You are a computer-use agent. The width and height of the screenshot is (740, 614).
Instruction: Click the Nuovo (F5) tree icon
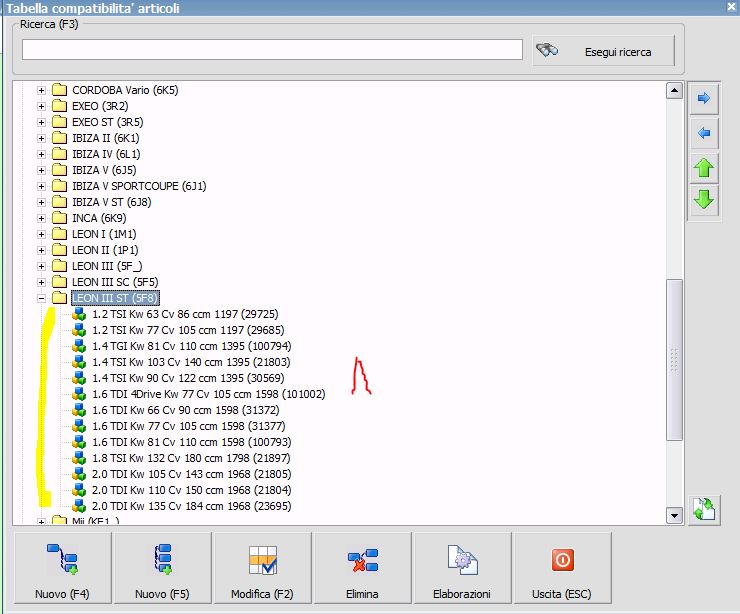(163, 559)
